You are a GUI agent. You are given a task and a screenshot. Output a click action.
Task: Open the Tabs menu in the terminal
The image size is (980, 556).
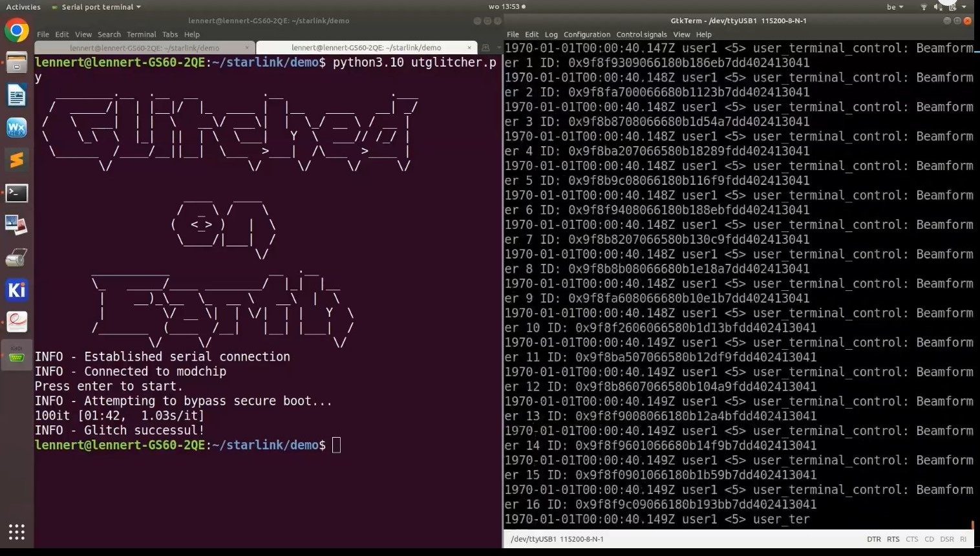point(170,34)
